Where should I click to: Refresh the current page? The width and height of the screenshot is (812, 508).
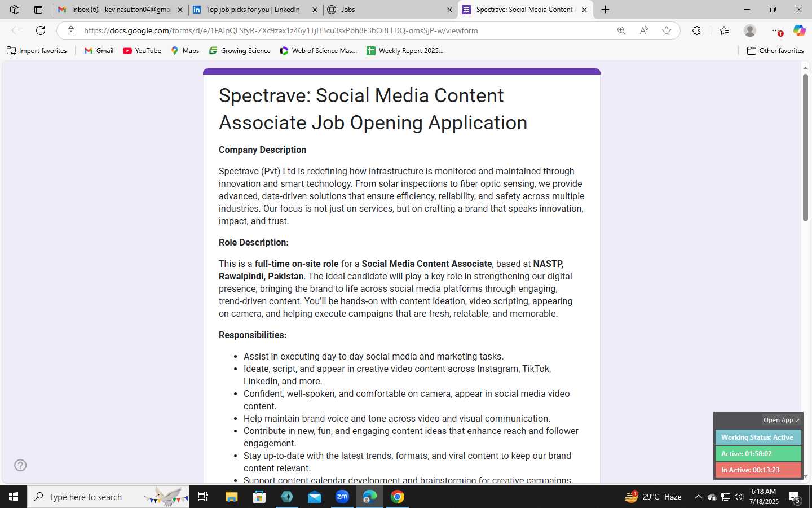coord(41,30)
